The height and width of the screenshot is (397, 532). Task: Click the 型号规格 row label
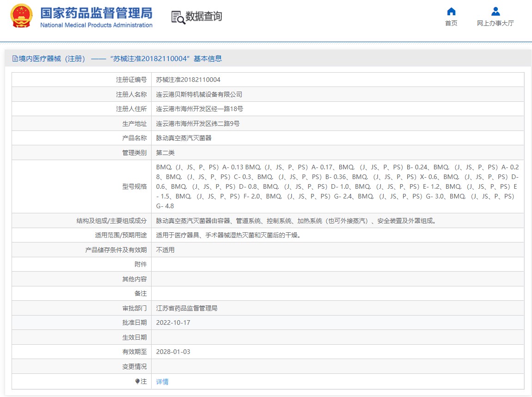click(135, 186)
